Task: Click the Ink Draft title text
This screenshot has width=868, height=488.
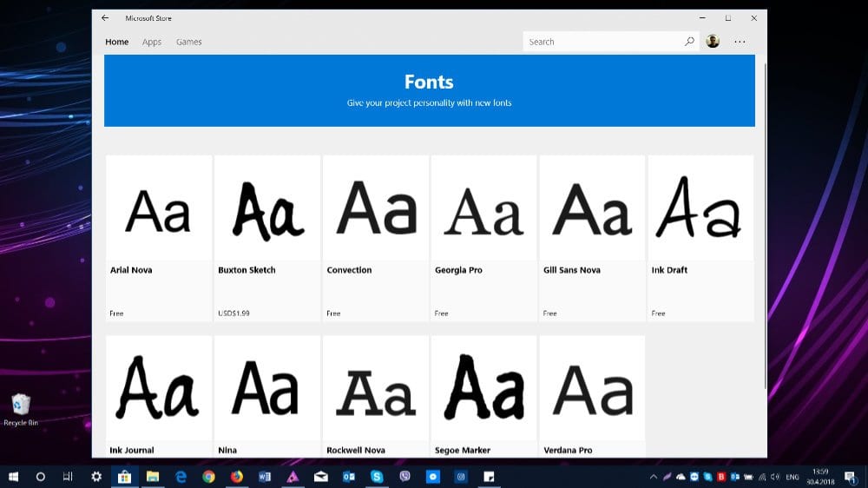Action: pos(669,270)
